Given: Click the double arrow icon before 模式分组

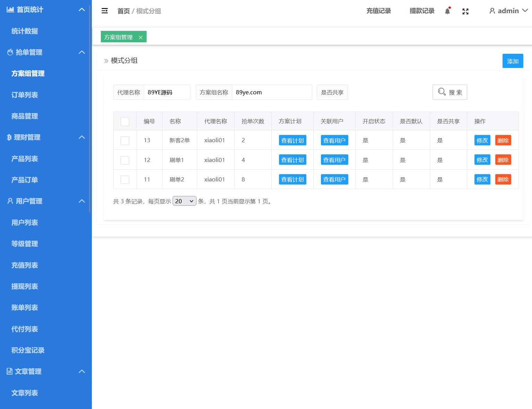Looking at the screenshot, I should (106, 61).
